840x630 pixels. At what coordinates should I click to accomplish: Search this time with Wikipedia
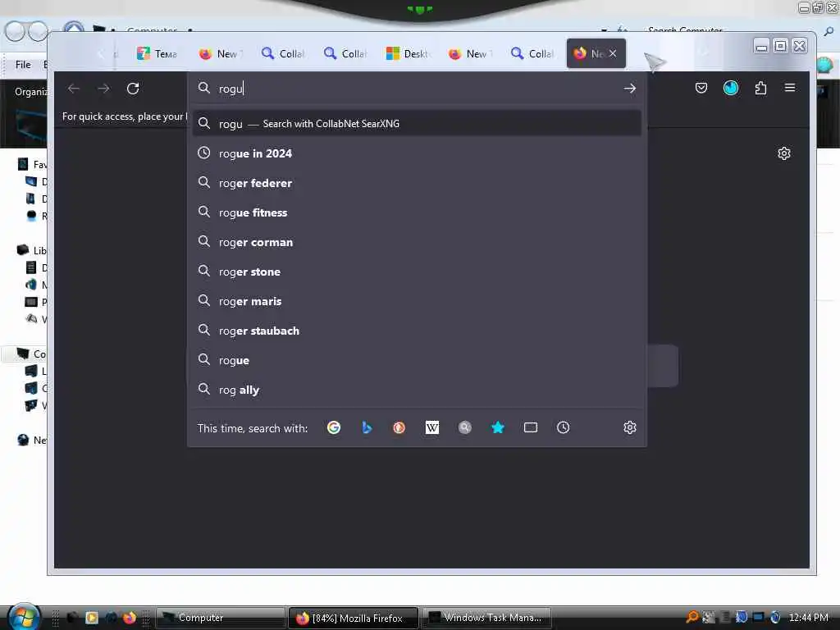tap(432, 427)
